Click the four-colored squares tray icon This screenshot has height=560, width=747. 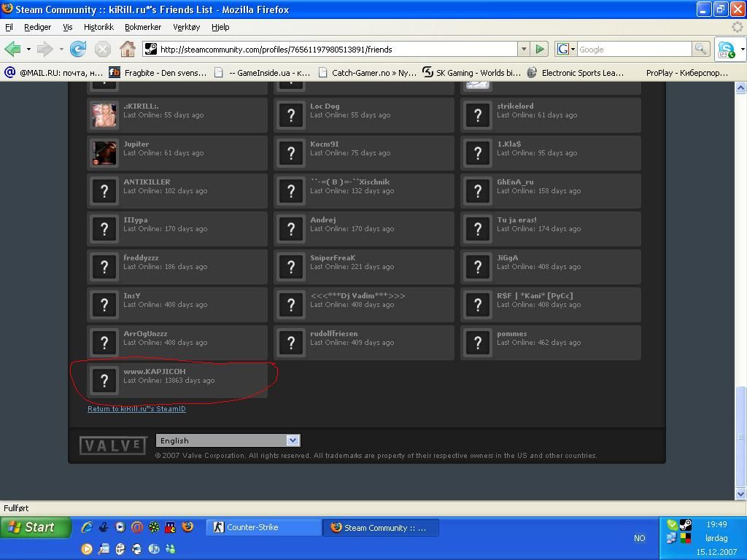coord(686,538)
